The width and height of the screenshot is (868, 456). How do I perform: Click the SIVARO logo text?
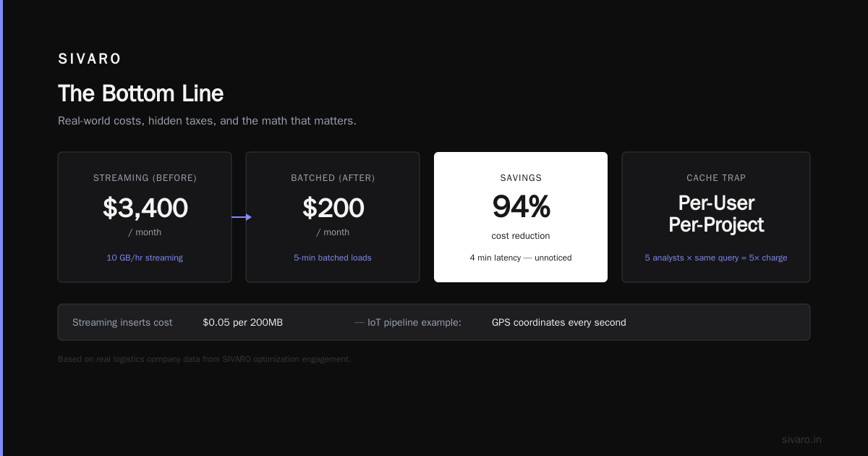[90, 59]
